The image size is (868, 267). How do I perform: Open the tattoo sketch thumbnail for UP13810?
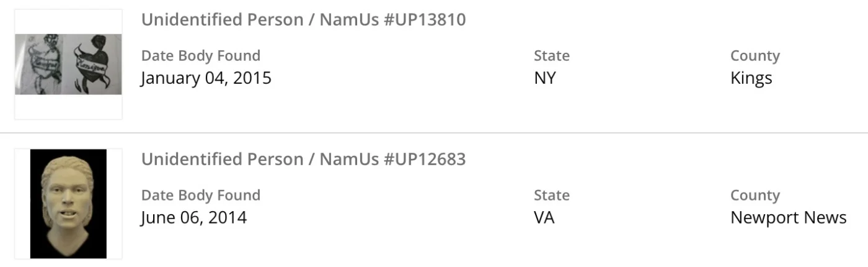68,65
